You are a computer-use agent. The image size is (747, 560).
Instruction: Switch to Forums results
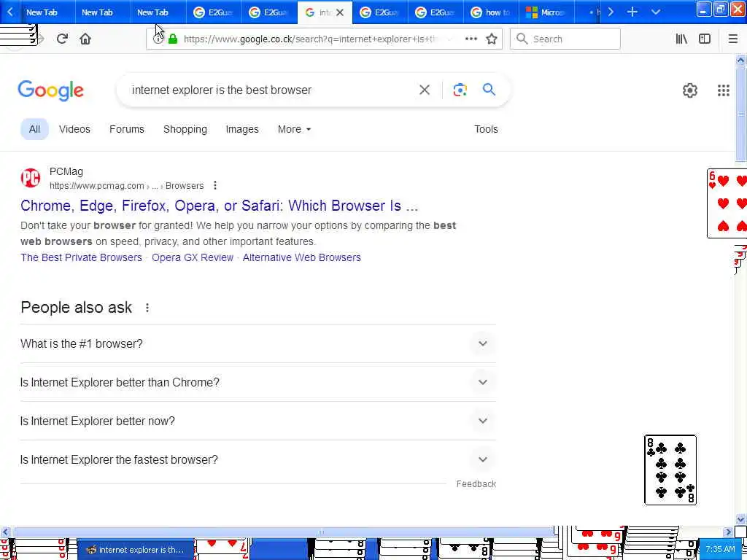(x=127, y=129)
